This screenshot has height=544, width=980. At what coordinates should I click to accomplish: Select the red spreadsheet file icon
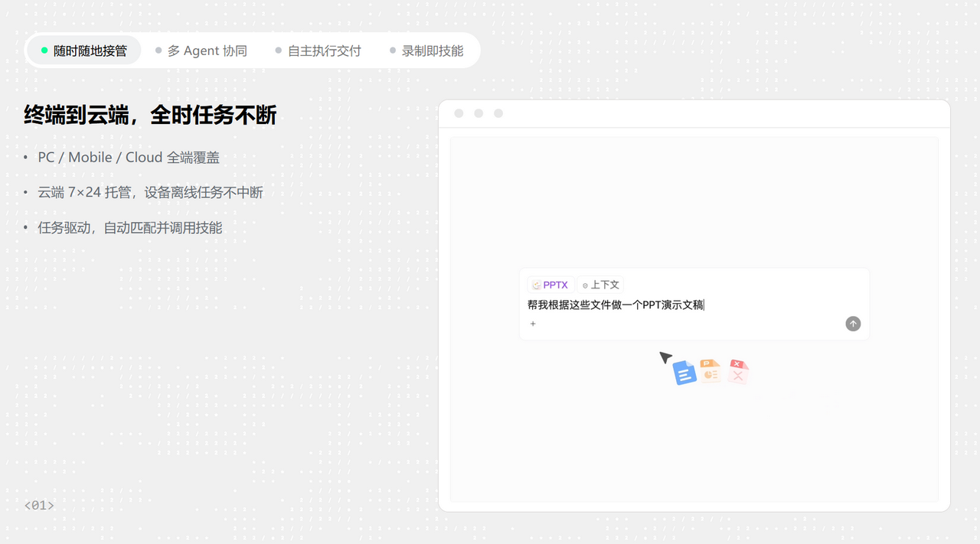click(737, 371)
